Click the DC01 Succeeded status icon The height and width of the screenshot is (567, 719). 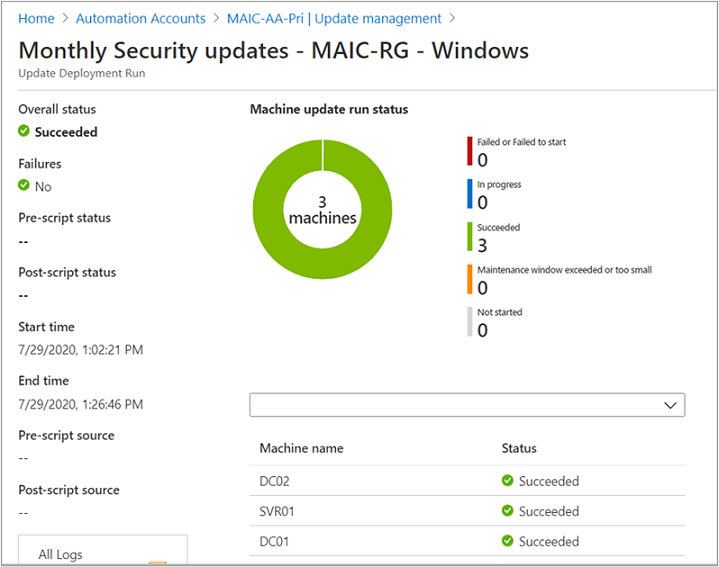[508, 541]
